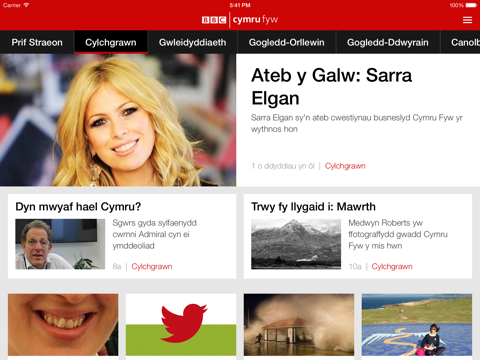480x360 pixels.
Task: Open Dyn mwyaf hael Cymru? article
Action: point(78,207)
